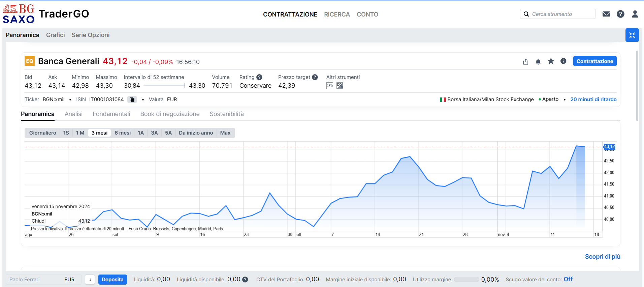Open Scopri di più link
Image resolution: width=644 pixels, height=287 pixels.
603,257
